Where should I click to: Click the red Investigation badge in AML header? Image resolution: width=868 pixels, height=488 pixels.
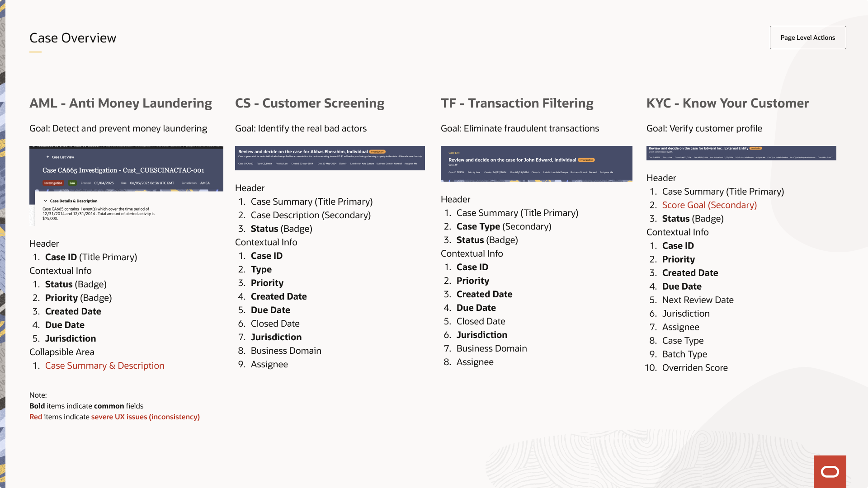coord(53,183)
